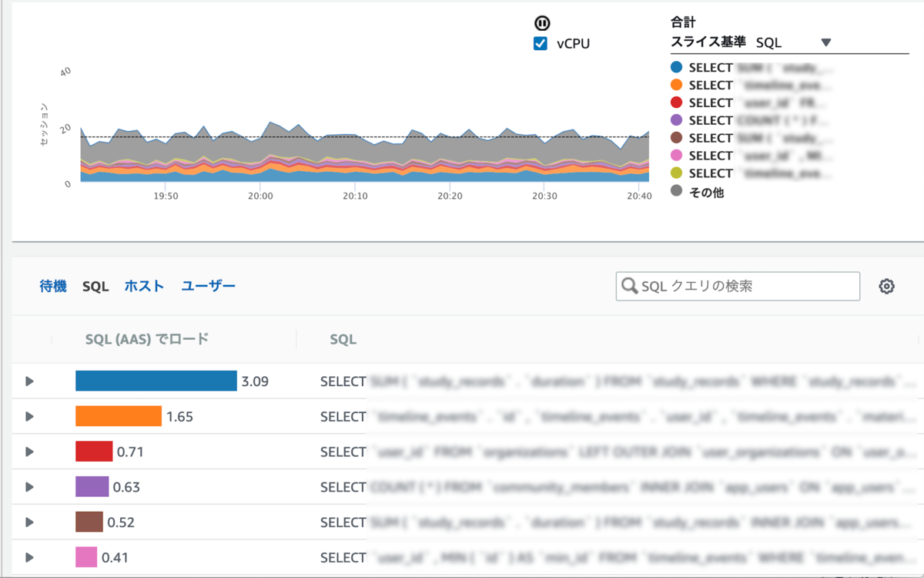
Task: Switch to the ホスト tab
Action: pyautogui.click(x=145, y=286)
